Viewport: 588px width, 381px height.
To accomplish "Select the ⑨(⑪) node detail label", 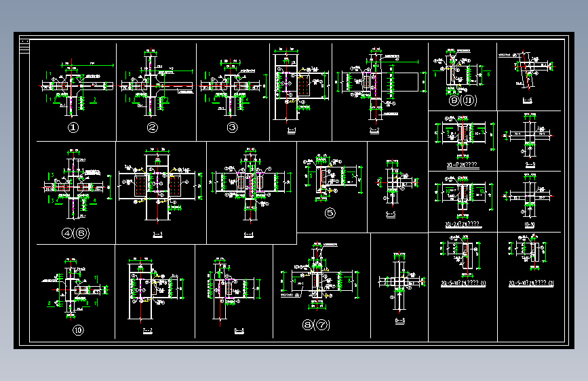I will 463,100.
